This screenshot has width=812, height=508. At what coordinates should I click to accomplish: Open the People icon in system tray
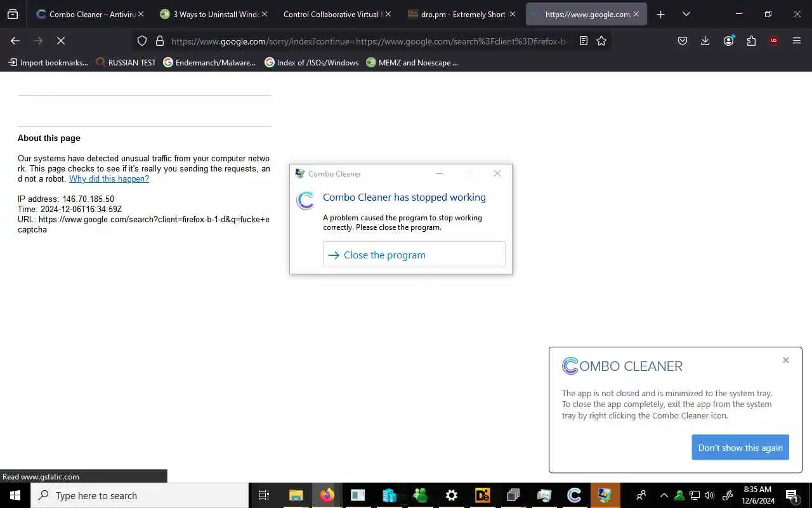(x=641, y=495)
